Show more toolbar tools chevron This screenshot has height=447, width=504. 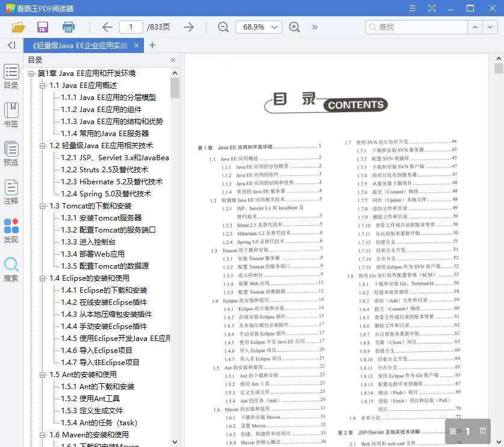(x=315, y=27)
